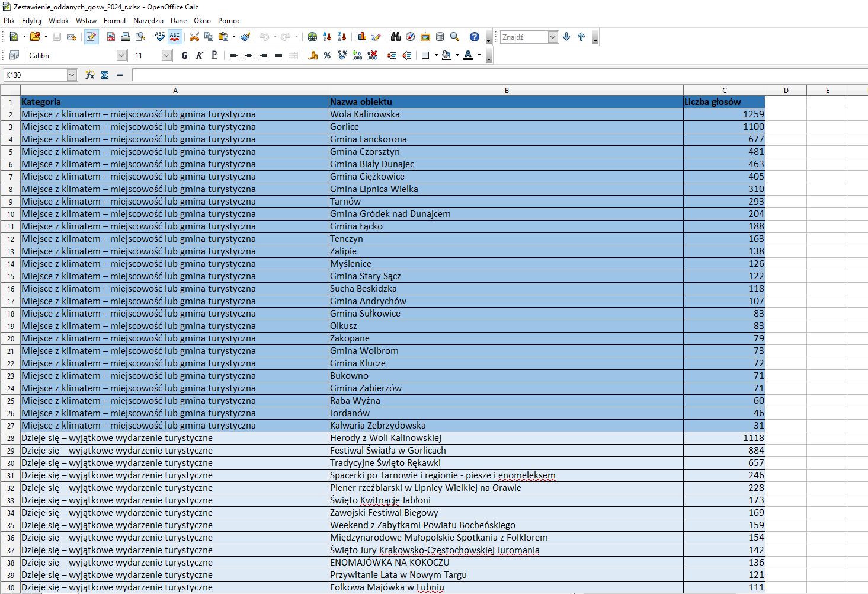Apply percent number format

pos(327,55)
